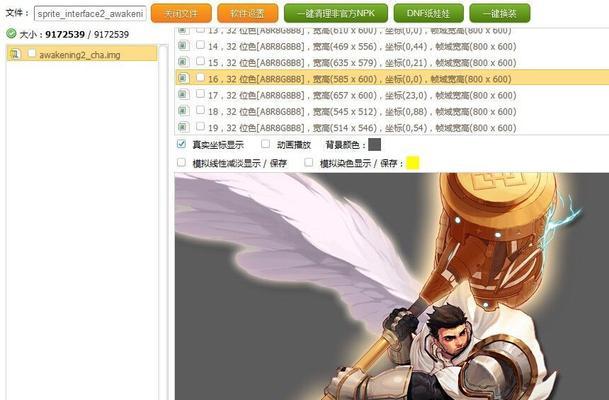Screen dimensions: 609x400
Task: Tick the checkbox for frame 18
Action: (x=200, y=110)
